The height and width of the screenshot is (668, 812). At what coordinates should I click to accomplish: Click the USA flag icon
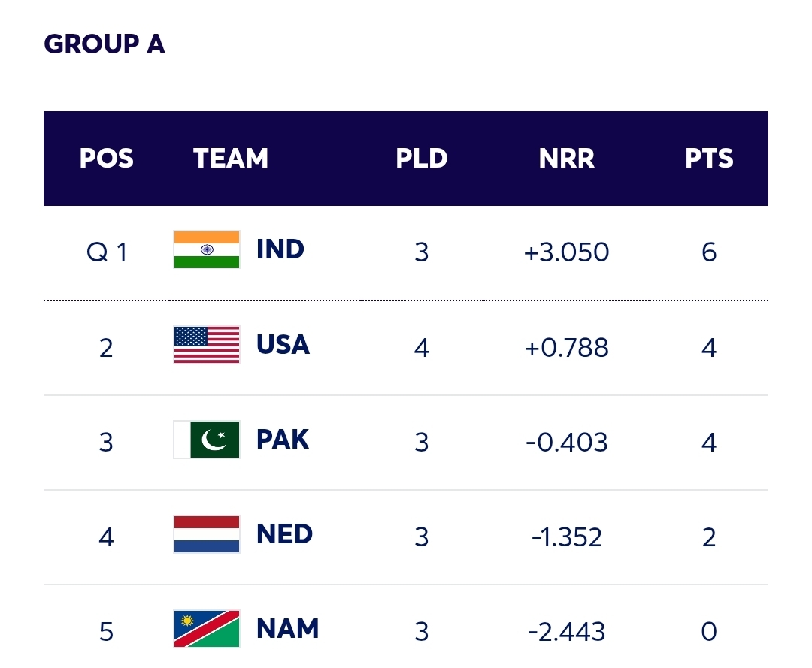coord(207,346)
